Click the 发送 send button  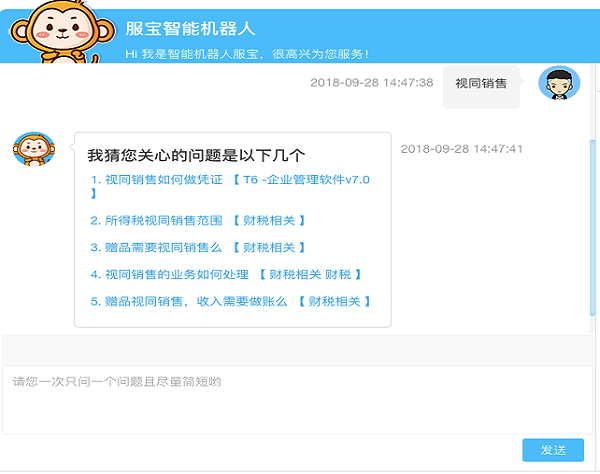(553, 450)
